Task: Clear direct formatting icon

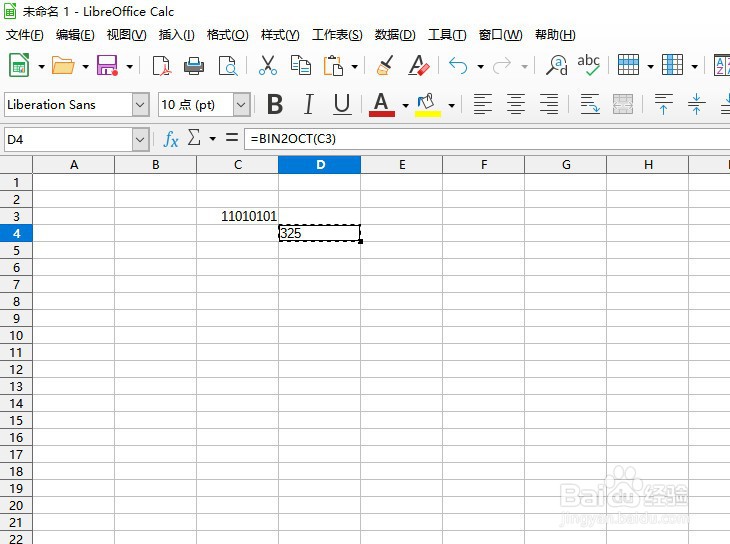Action: (419, 66)
